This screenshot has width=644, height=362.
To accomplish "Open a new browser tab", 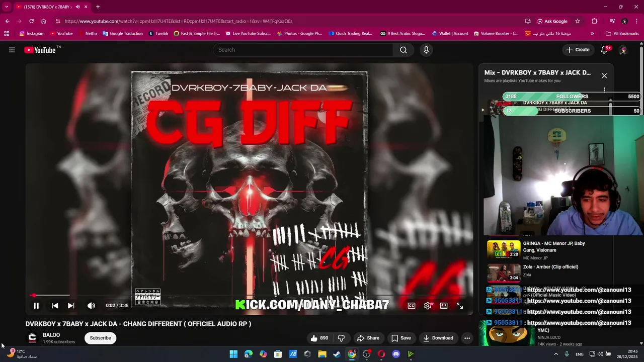I will tap(98, 7).
